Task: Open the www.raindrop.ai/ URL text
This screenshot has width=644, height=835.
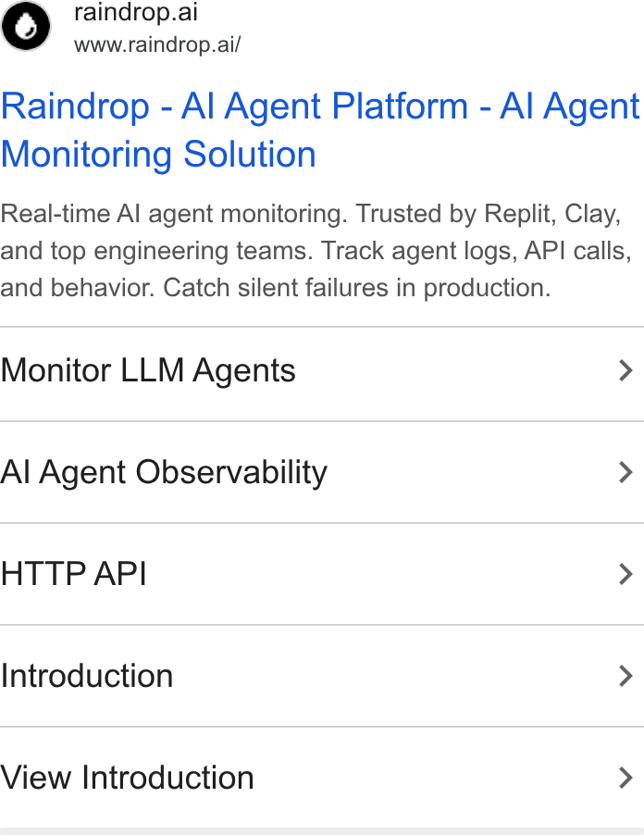Action: tap(157, 44)
